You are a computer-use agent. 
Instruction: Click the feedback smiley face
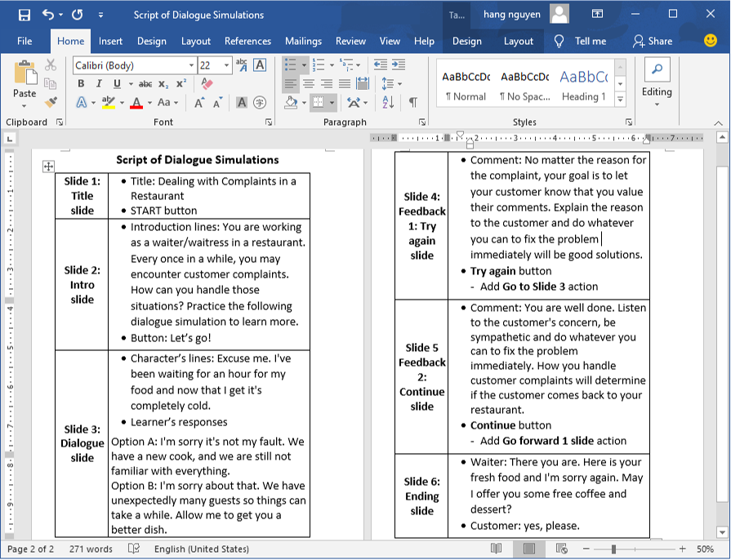pyautogui.click(x=711, y=41)
